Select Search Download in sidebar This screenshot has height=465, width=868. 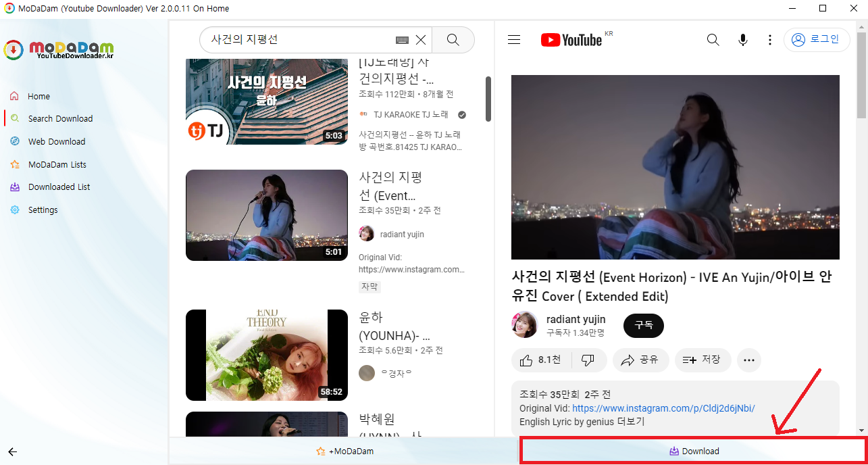point(60,118)
